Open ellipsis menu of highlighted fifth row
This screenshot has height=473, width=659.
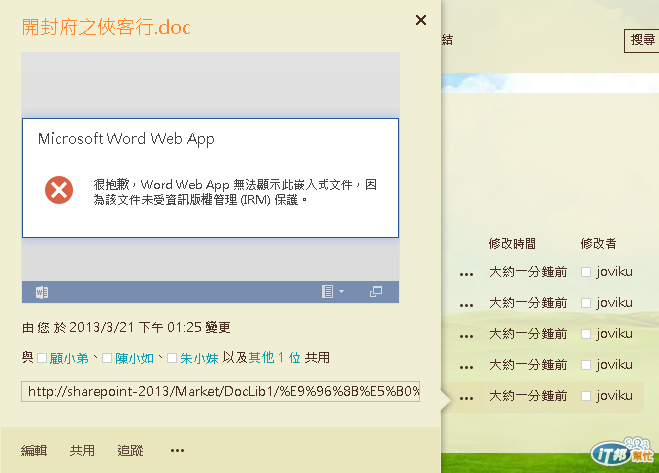click(467, 399)
